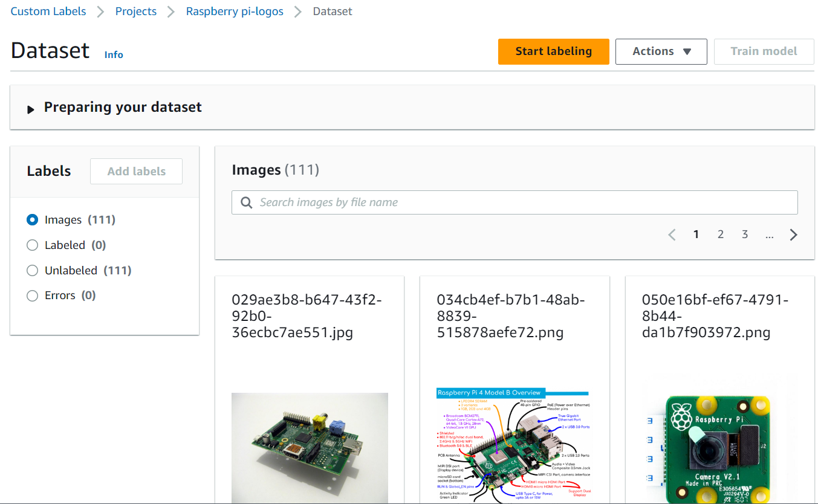Select the Images radio button
This screenshot has height=504, width=818.
tap(33, 220)
